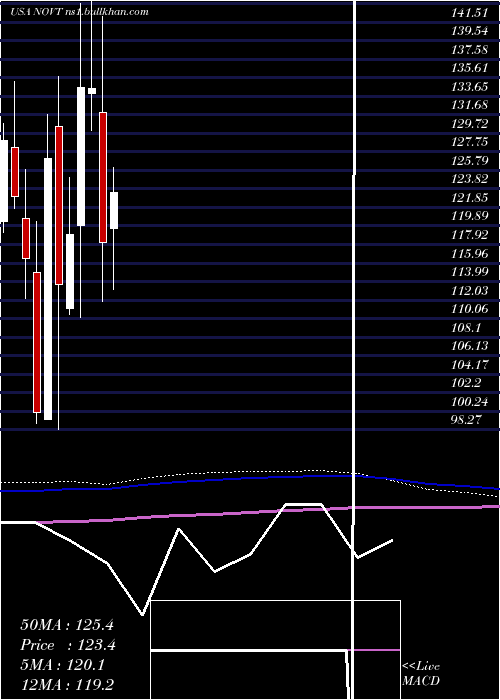Click the 12MA : 119.2 readout
This screenshot has width=500, height=700.
[65, 685]
